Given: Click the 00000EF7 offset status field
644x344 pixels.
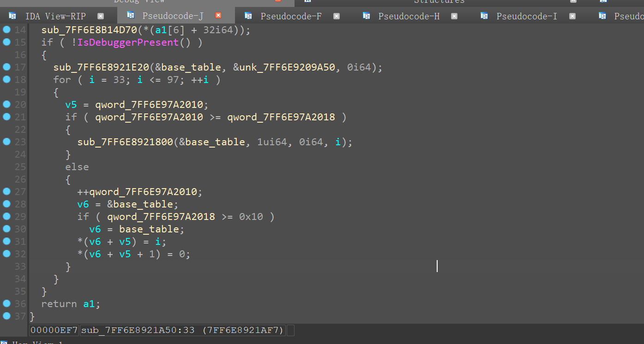Looking at the screenshot, I should click(54, 330).
